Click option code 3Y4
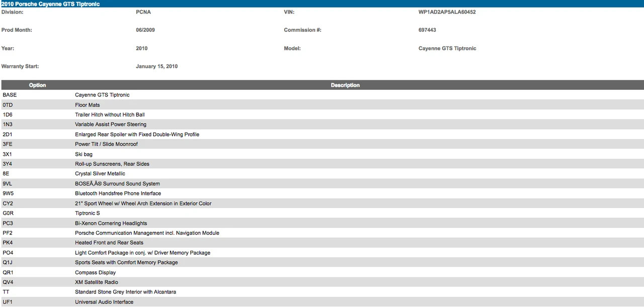Image resolution: width=644 pixels, height=307 pixels. pyautogui.click(x=8, y=164)
